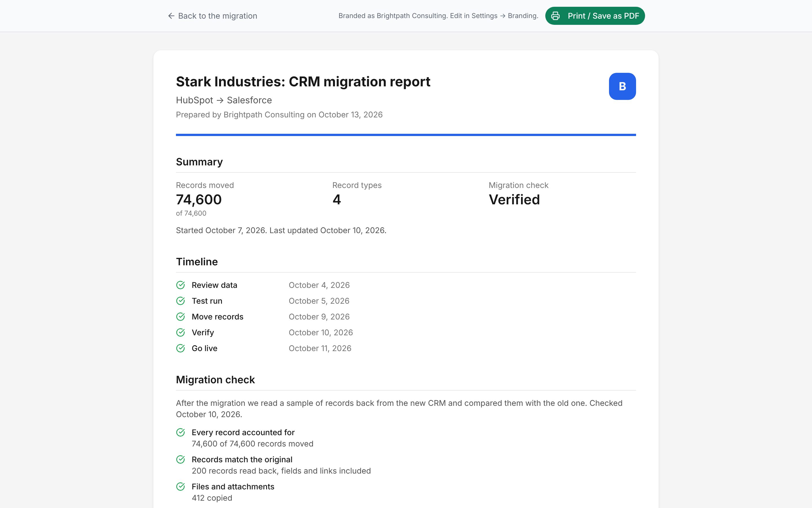Click the Verify timeline label
The width and height of the screenshot is (812, 508).
pyautogui.click(x=203, y=332)
